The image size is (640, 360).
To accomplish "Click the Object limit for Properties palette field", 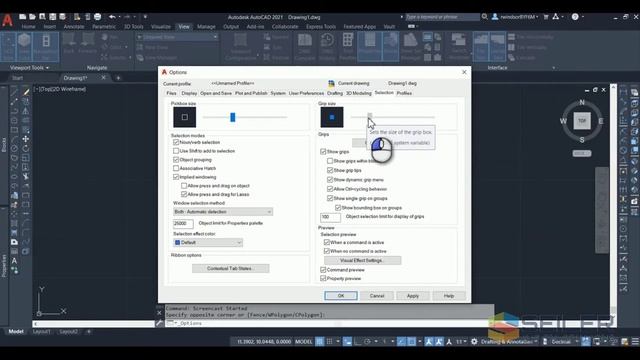I will [182, 223].
